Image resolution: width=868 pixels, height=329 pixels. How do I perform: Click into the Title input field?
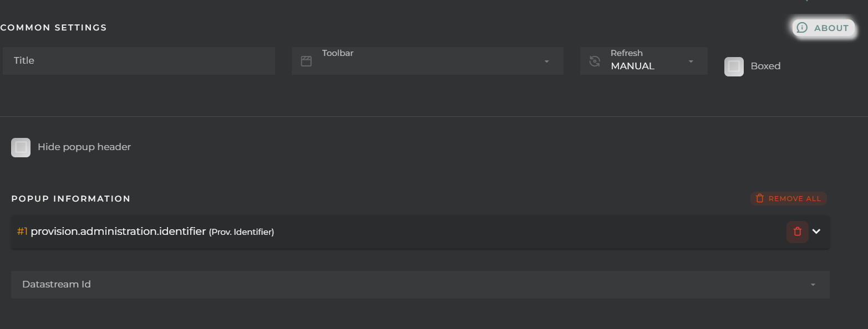pyautogui.click(x=139, y=61)
